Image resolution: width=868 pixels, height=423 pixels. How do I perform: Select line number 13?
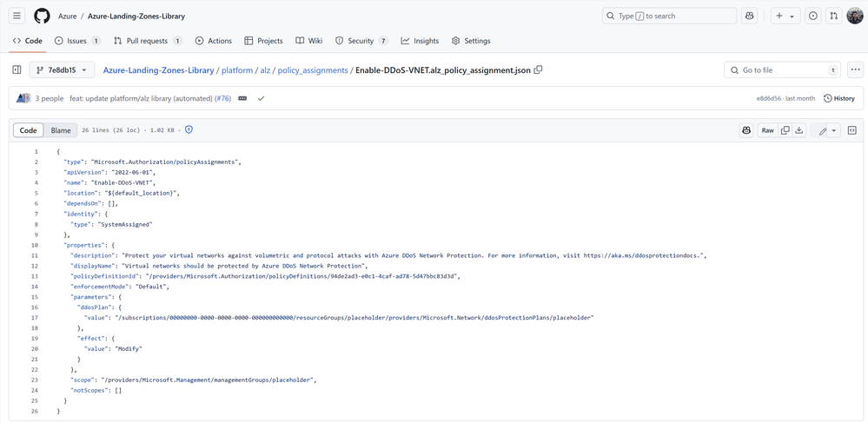tap(36, 276)
